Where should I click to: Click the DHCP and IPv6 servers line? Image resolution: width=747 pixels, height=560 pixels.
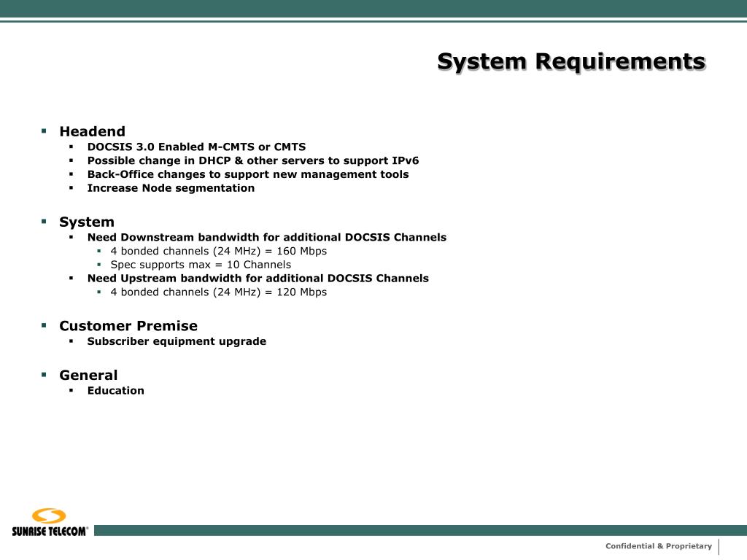(x=253, y=160)
